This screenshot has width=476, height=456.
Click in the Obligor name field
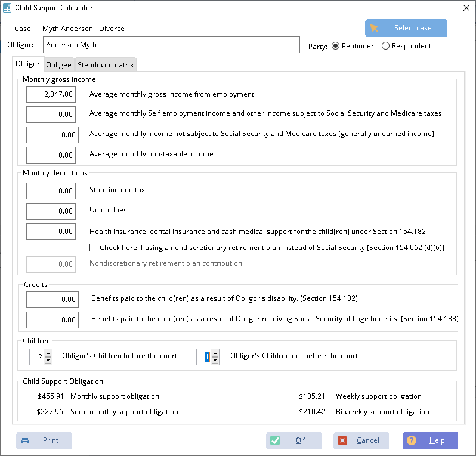[171, 45]
